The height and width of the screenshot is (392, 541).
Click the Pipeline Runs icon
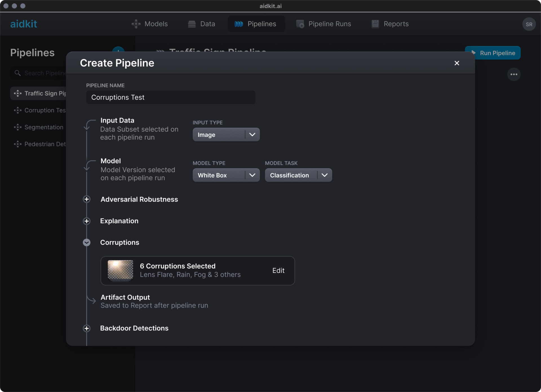[x=300, y=24]
